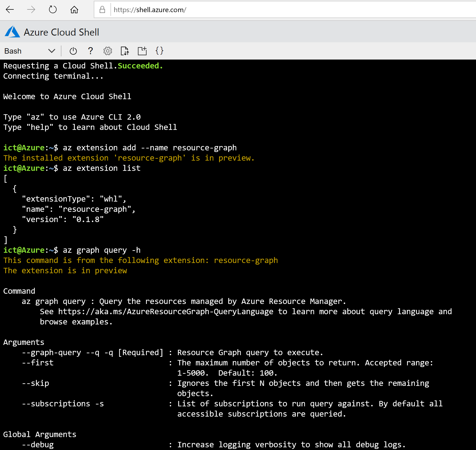This screenshot has width=476, height=450.
Task: Open a new Cloud Shell session
Action: click(142, 51)
